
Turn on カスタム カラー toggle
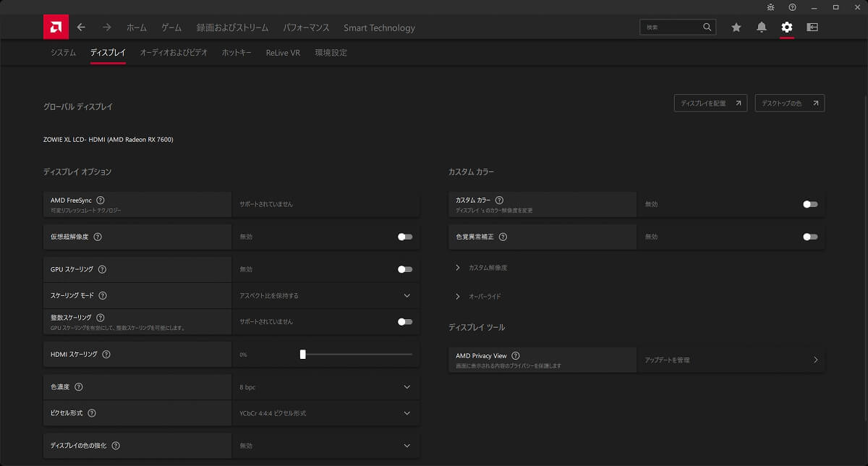tap(810, 204)
